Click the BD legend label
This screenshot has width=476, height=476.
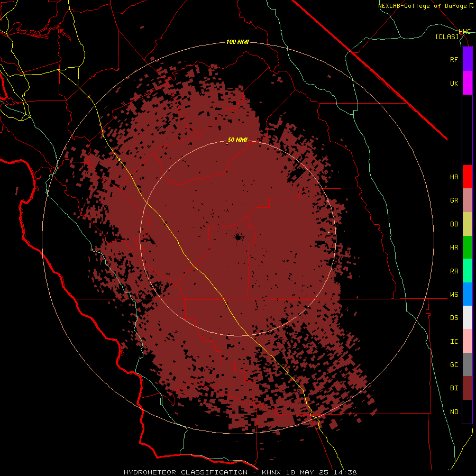pos(454,224)
